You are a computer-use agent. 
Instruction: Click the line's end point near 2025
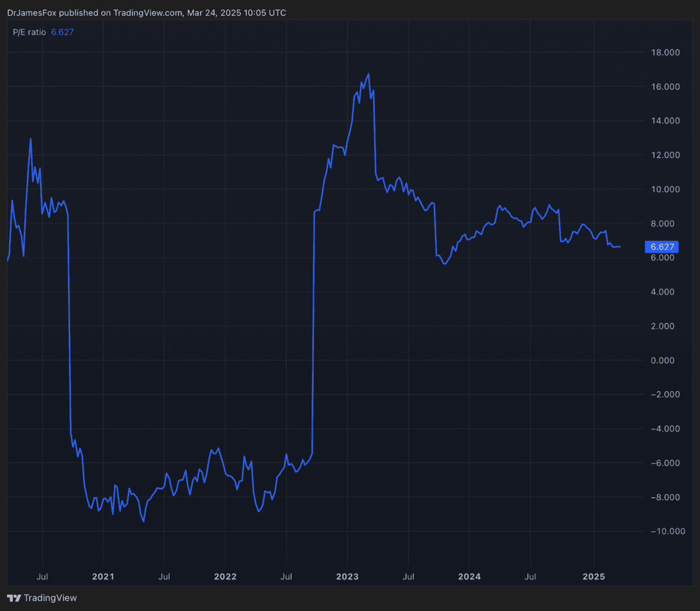(619, 247)
